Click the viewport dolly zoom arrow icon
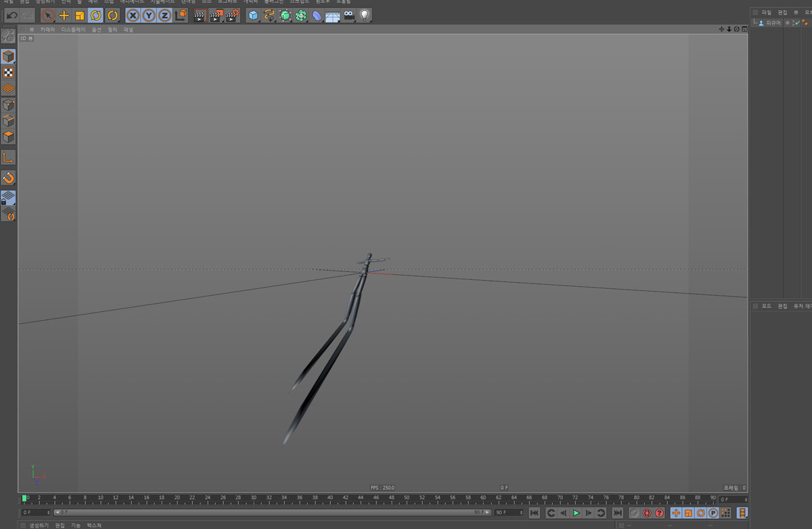This screenshot has height=529, width=812. [x=729, y=29]
